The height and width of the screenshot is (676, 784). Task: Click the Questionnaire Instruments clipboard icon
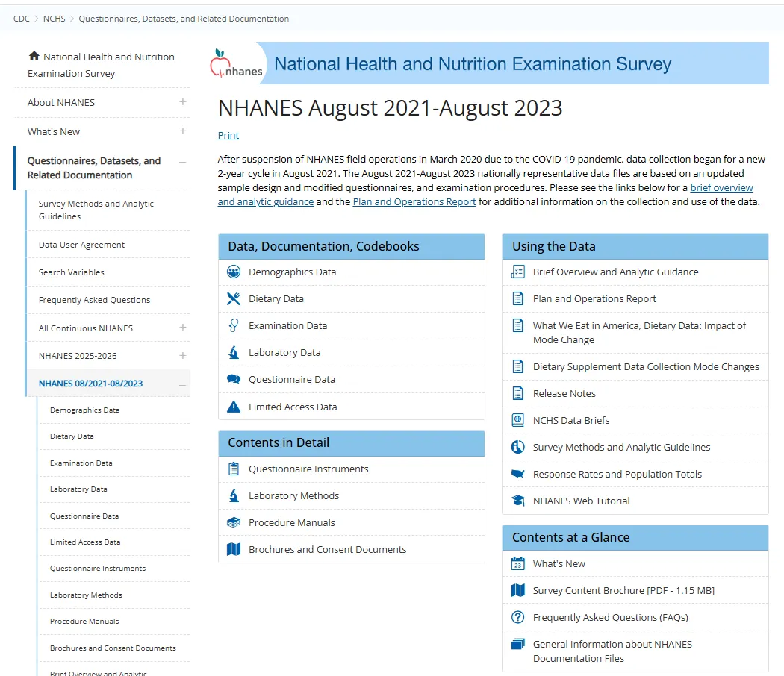234,469
